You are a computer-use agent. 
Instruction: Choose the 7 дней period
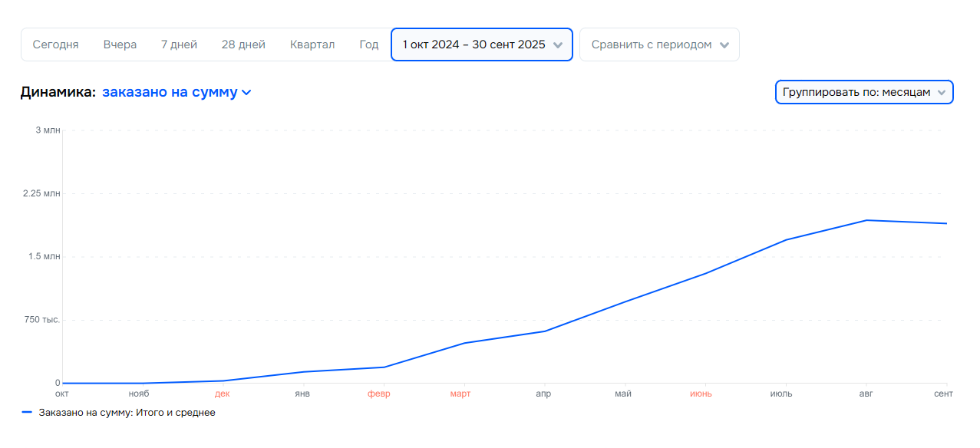(x=179, y=44)
